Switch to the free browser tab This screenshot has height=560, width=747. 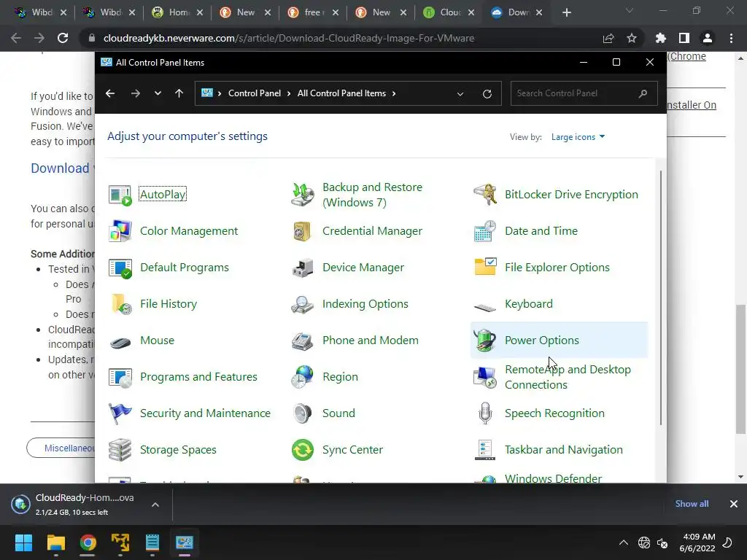(313, 12)
